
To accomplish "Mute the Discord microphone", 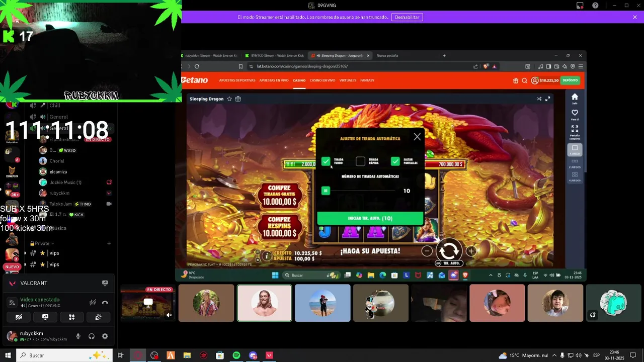I will coord(78,336).
